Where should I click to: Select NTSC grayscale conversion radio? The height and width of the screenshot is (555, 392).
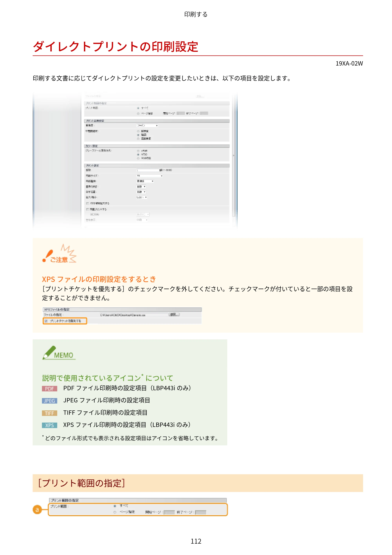(138, 154)
